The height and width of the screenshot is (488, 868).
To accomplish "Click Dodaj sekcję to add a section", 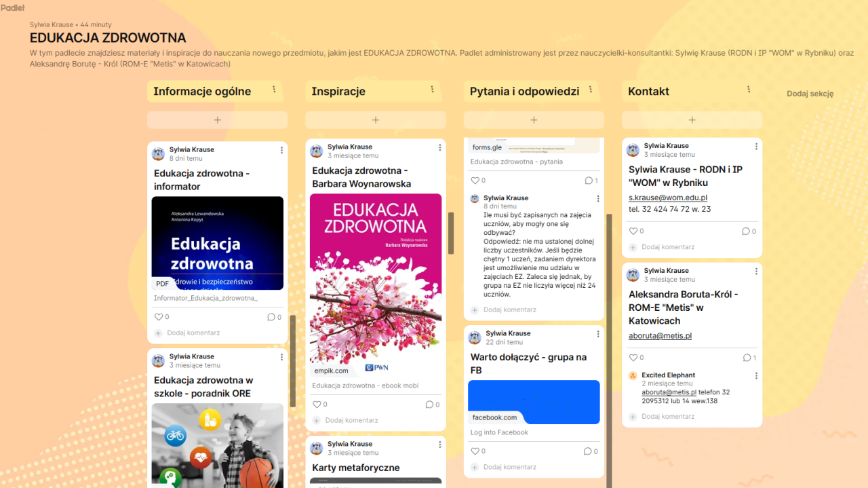I will 810,94.
